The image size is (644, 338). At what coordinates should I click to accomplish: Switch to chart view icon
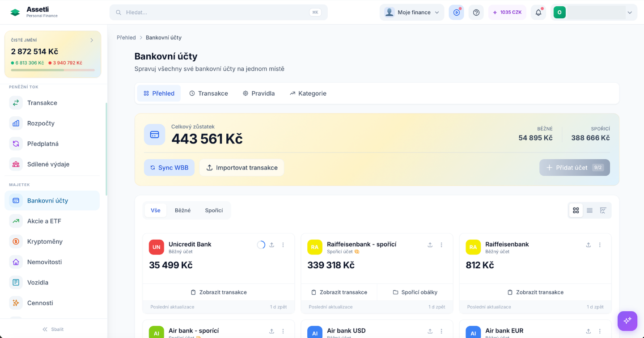tap(603, 210)
